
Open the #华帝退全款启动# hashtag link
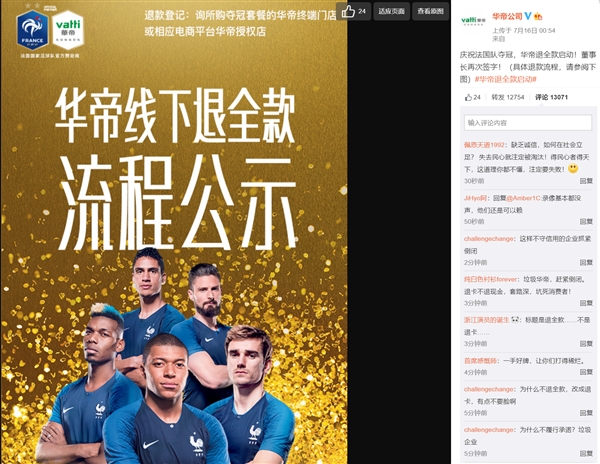pyautogui.click(x=505, y=79)
